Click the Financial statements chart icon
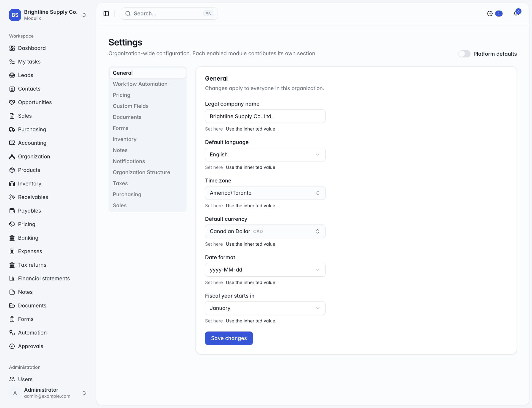Image resolution: width=532 pixels, height=408 pixels. point(12,278)
